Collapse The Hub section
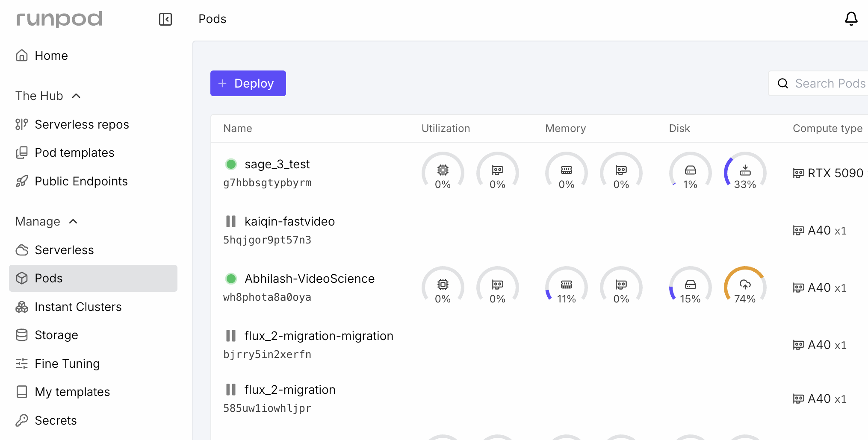 pyautogui.click(x=76, y=96)
